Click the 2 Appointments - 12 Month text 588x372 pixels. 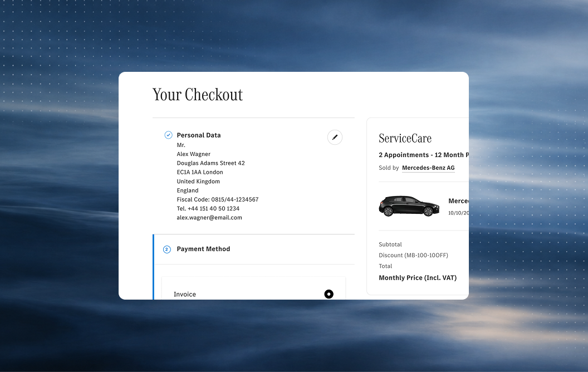pos(423,155)
